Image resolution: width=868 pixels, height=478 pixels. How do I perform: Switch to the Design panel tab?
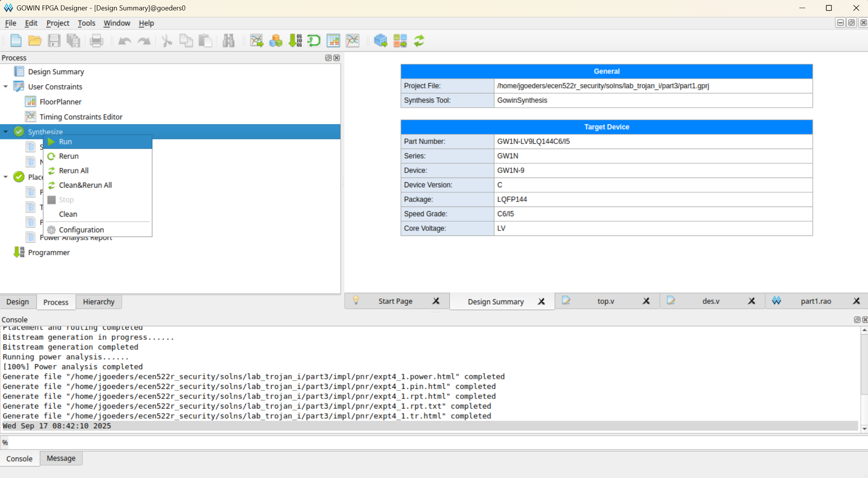[x=18, y=302]
